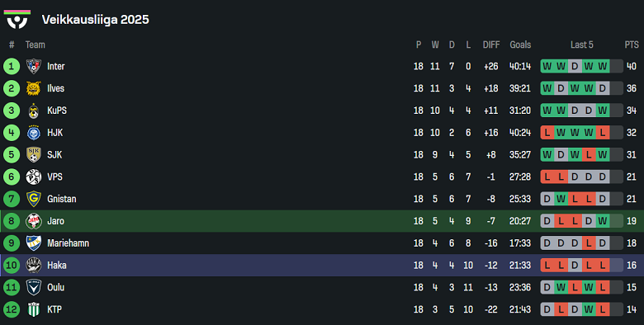Viewport: 644px width, 325px height.
Task: Select the KuPS club badge
Action: click(x=34, y=111)
